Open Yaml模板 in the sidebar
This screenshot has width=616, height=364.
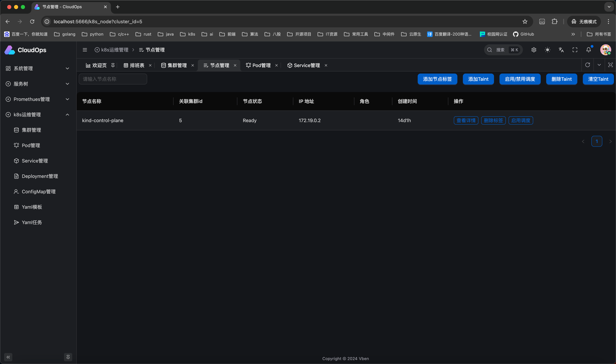38,207
